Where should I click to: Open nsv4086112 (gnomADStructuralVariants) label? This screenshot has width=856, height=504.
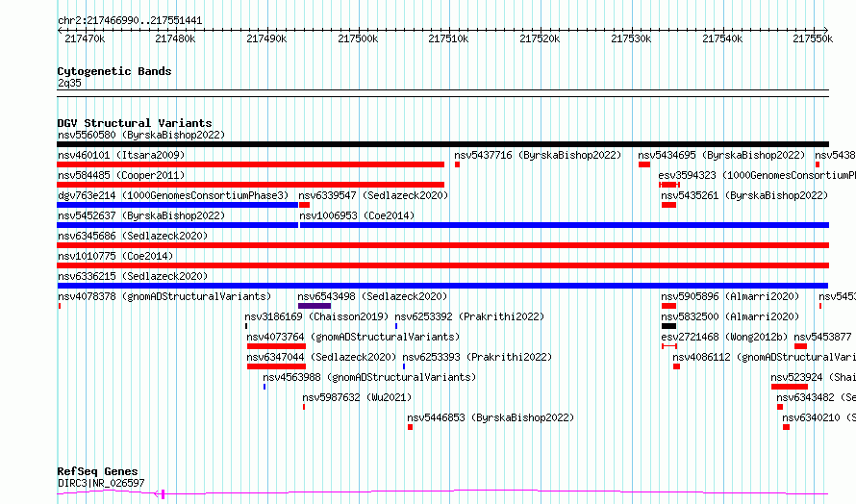tap(765, 357)
